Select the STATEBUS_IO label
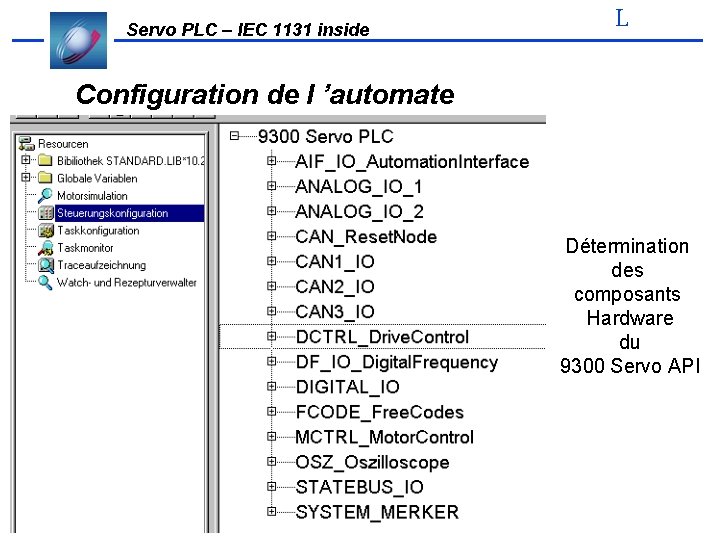Screen dimensions: 720x540 click(359, 487)
